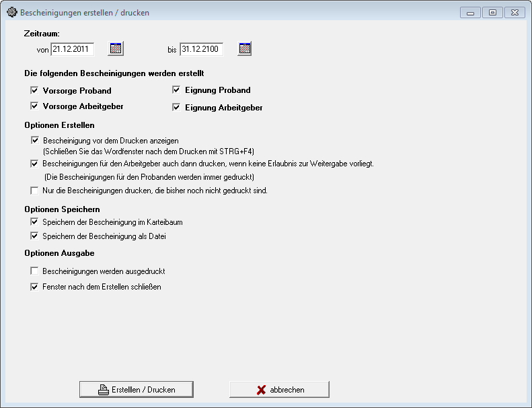The height and width of the screenshot is (408, 532).
Task: Uncheck Vorsorge Arbeitgeber
Action: click(x=34, y=106)
